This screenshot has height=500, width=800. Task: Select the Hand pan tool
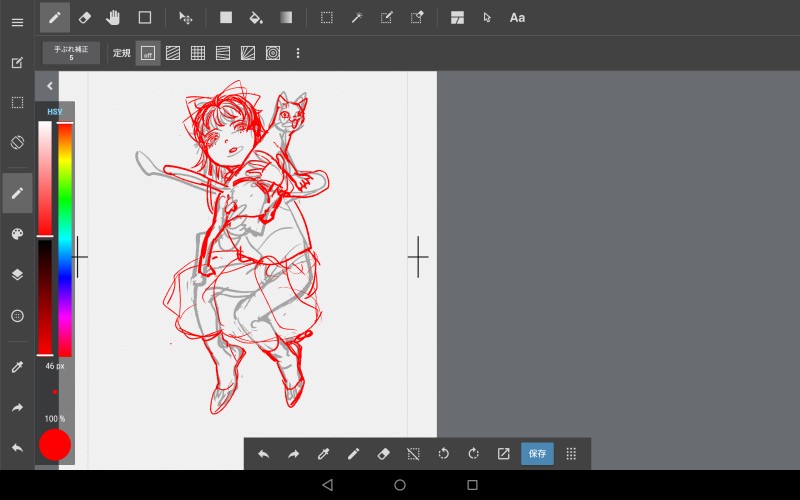pyautogui.click(x=113, y=17)
